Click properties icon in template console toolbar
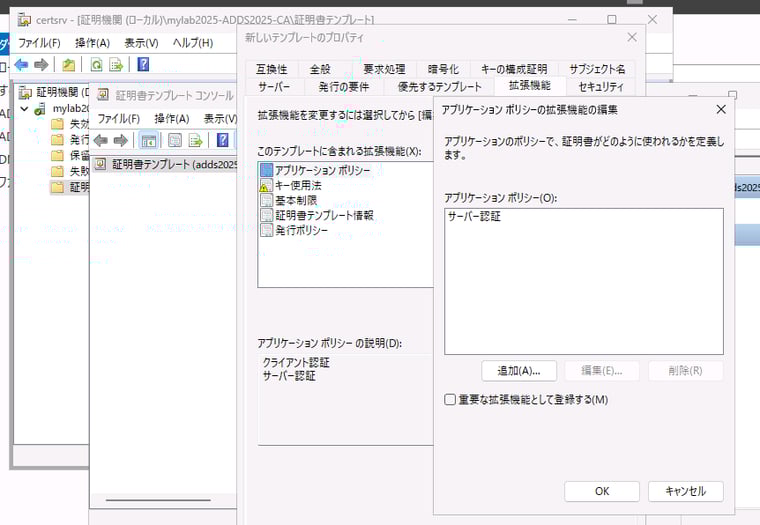760x525 pixels. pos(174,141)
